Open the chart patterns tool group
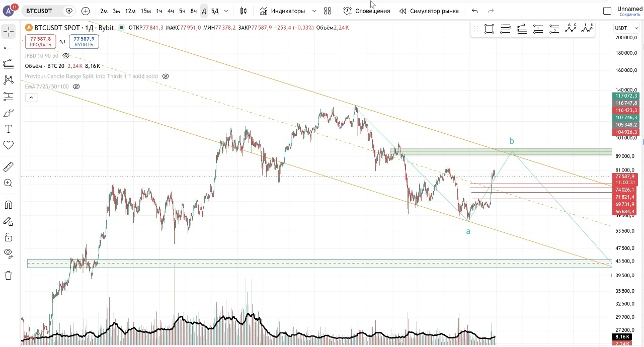This screenshot has width=644, height=347. coord(9,79)
